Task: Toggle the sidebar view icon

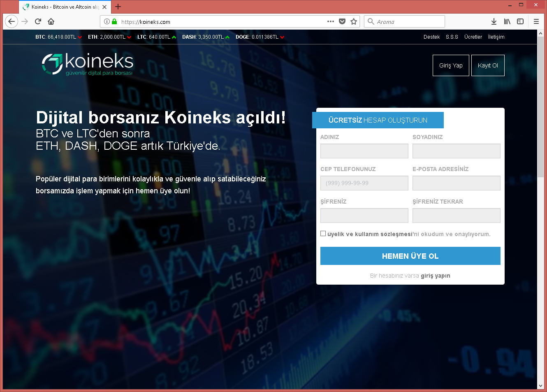Action: pos(520,21)
